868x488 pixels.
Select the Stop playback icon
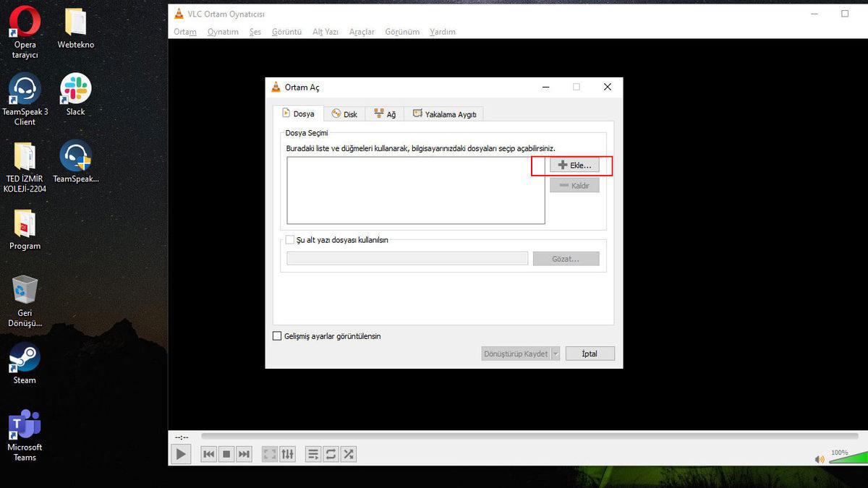pyautogui.click(x=226, y=454)
